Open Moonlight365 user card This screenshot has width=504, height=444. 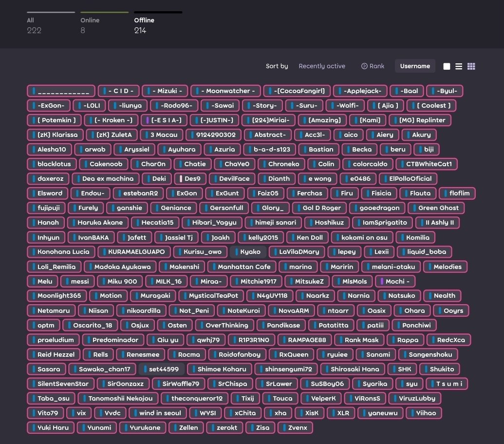[57, 296]
